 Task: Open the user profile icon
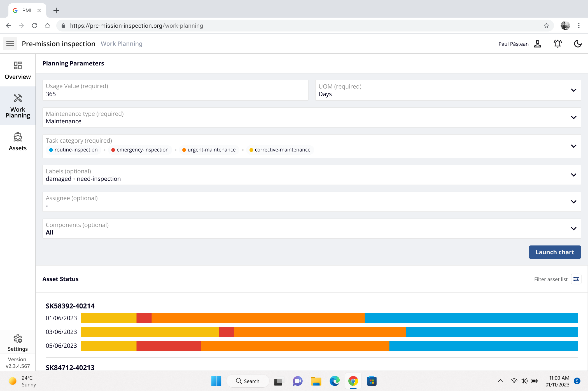(x=538, y=44)
